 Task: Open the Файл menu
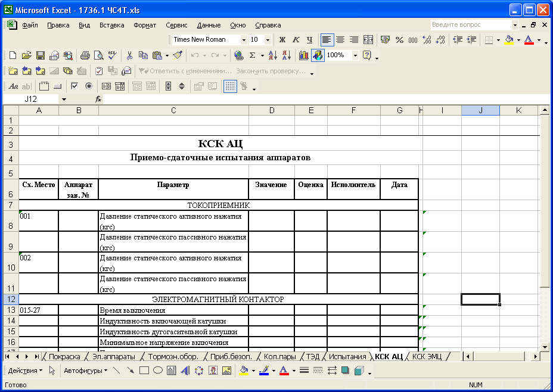[x=30, y=25]
